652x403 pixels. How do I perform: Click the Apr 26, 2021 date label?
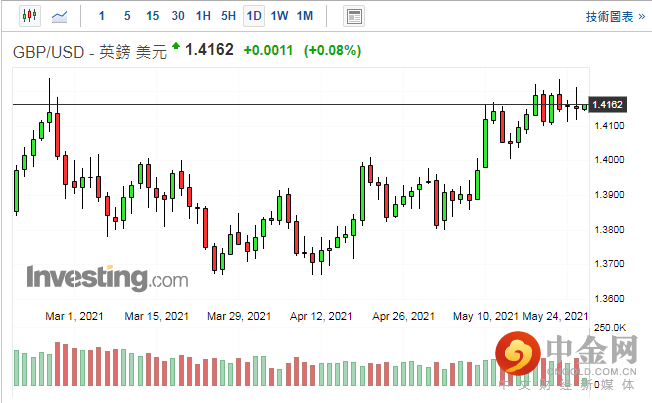click(403, 316)
